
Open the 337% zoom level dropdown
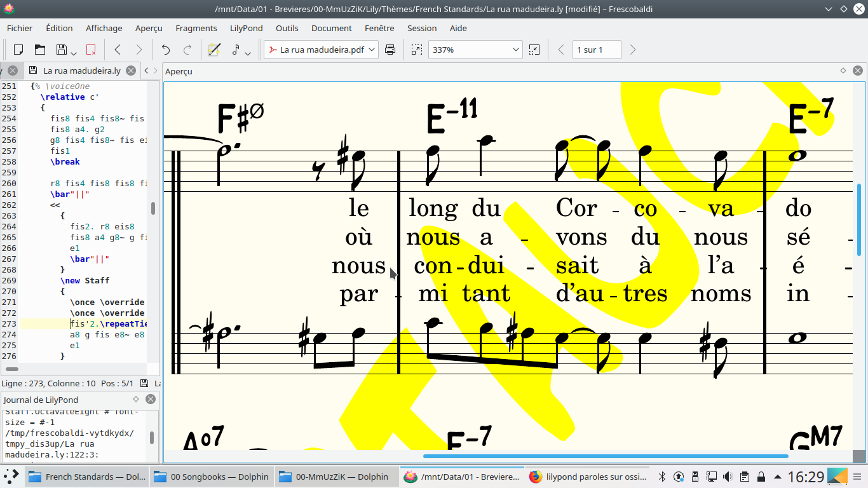[x=475, y=50]
